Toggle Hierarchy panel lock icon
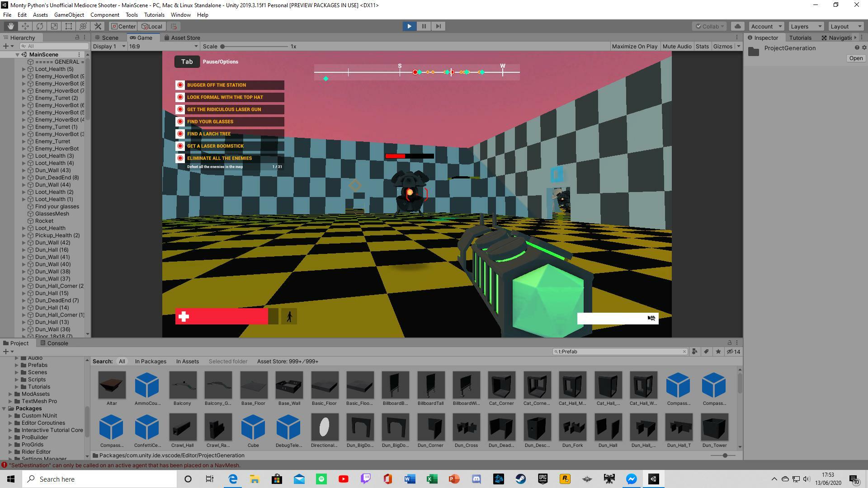This screenshot has width=868, height=488. click(77, 38)
